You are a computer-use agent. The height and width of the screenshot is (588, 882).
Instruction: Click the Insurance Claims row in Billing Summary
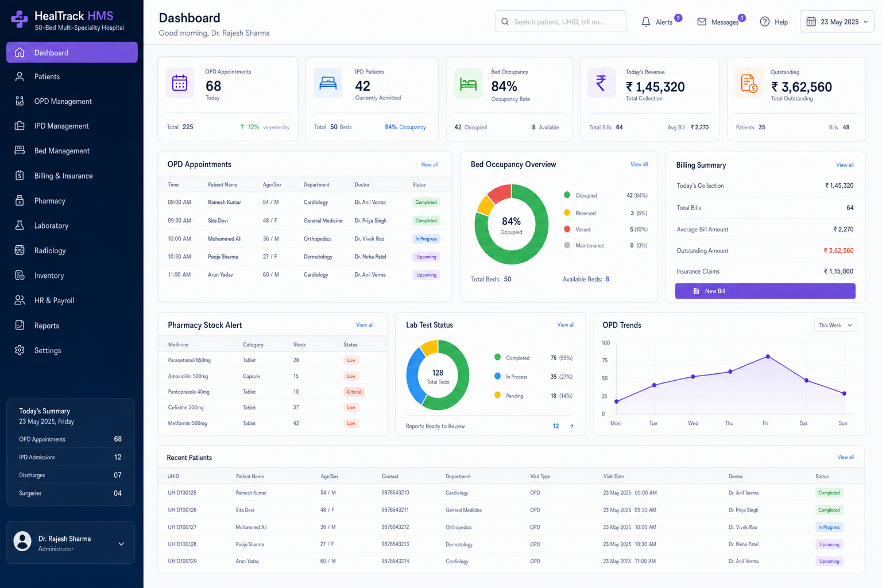(x=765, y=271)
